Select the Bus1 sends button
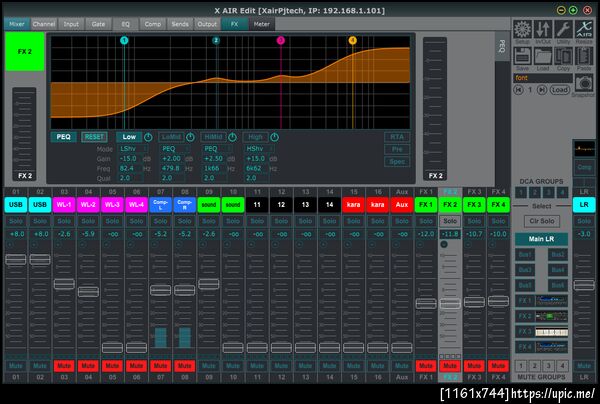The image size is (600, 404). (x=525, y=254)
